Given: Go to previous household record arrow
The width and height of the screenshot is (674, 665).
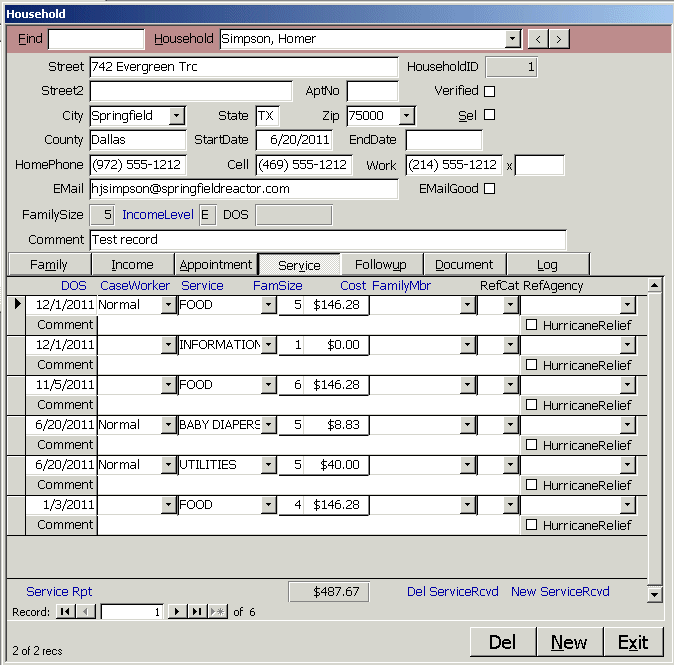Looking at the screenshot, I should coord(538,39).
